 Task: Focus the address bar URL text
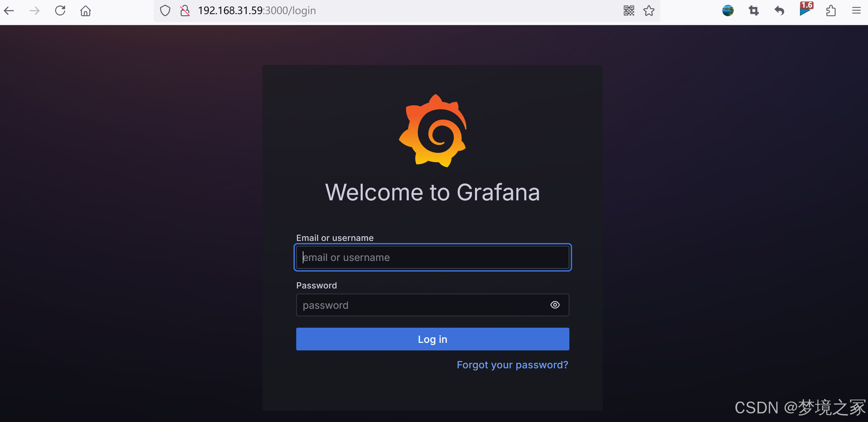click(257, 11)
